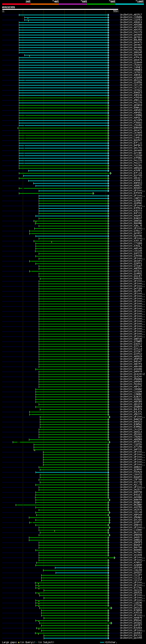This screenshot has width=146, height=644.
Task: Select the UniRef100_Q9SE87 hit label
Action: coord(131,573)
